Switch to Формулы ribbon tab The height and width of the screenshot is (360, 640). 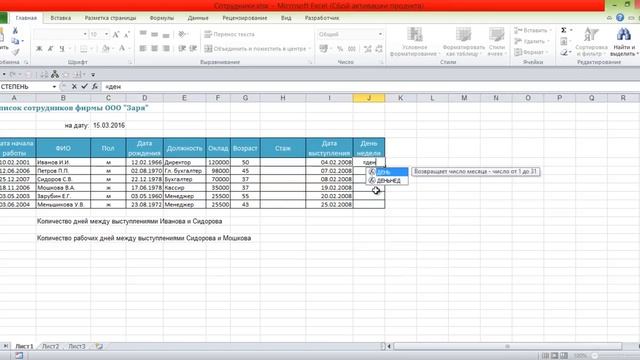click(162, 18)
